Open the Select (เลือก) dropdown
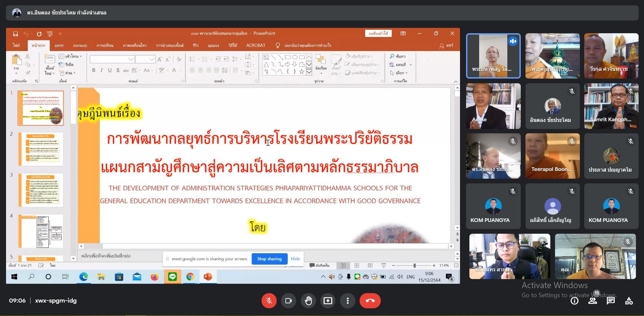 click(x=399, y=73)
